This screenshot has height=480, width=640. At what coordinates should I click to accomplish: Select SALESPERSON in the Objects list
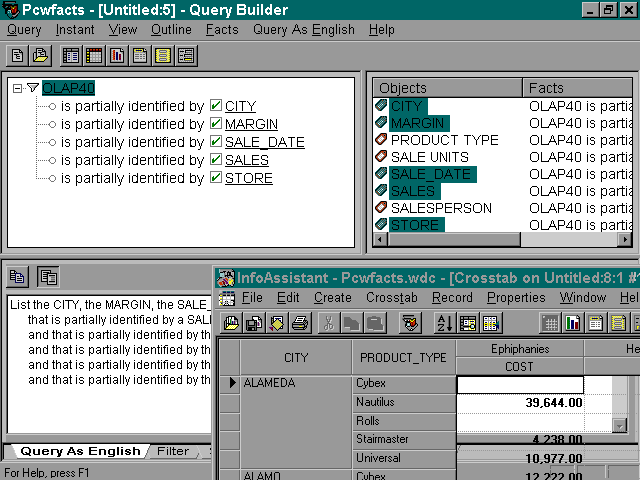click(x=440, y=208)
